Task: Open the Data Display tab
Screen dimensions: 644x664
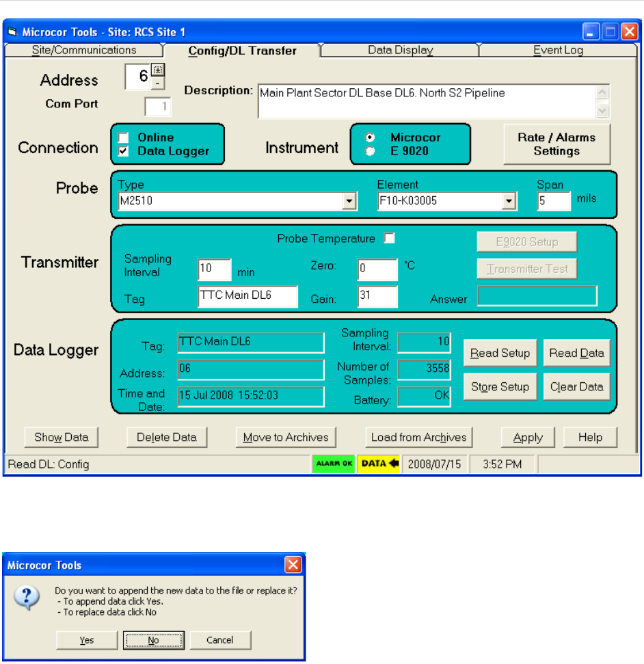Action: coord(400,50)
